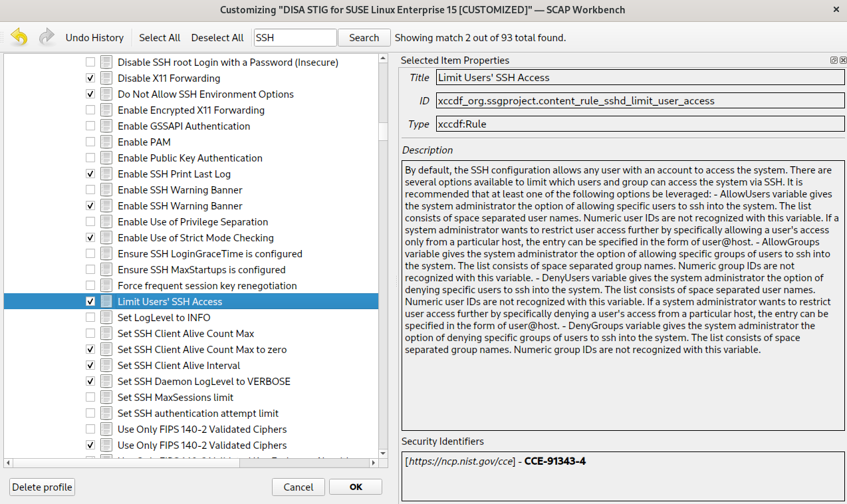Viewport: 847px width, 504px height.
Task: Click rule icon beside Disable X11 Forwarding
Action: tap(106, 78)
